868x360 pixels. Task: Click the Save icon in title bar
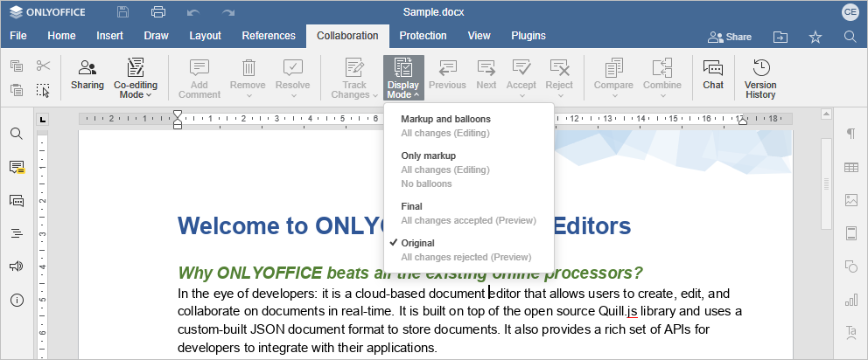pyautogui.click(x=122, y=12)
